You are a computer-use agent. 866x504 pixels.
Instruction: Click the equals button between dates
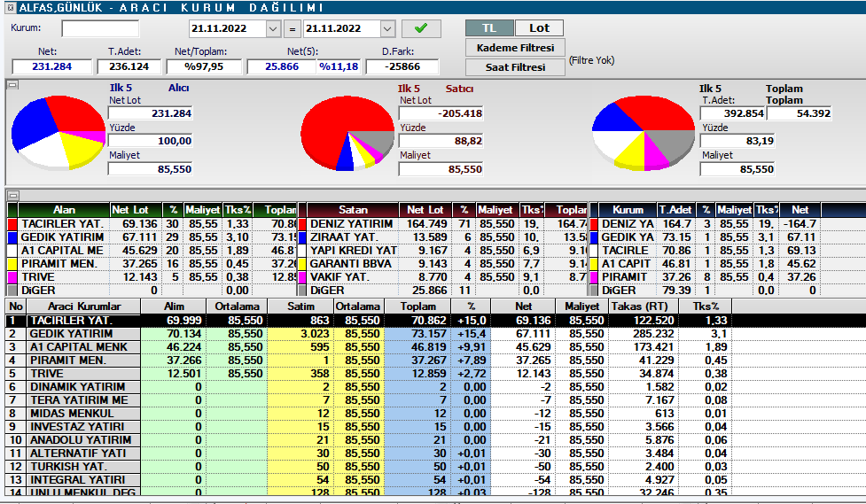coord(293,28)
